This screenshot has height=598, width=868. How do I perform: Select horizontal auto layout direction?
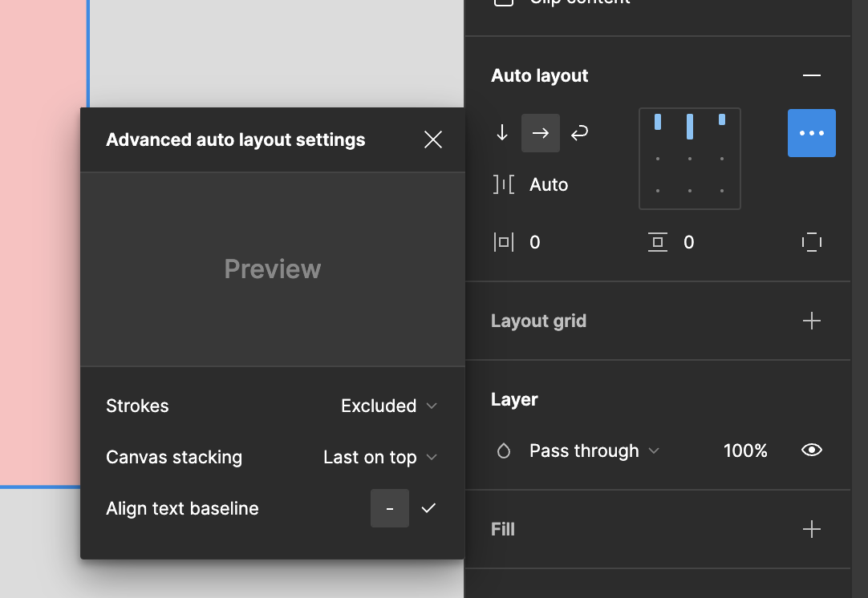point(540,133)
